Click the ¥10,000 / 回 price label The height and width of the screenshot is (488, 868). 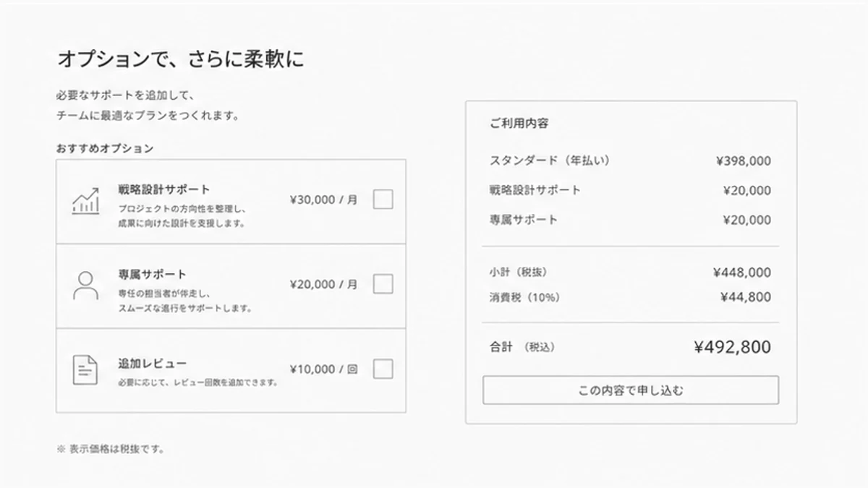[x=323, y=369]
